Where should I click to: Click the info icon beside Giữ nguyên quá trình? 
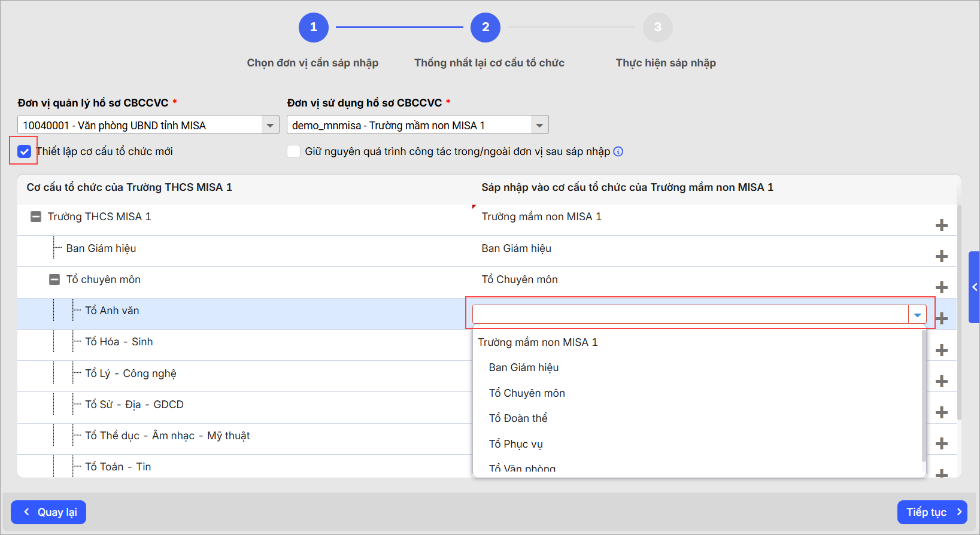click(618, 151)
